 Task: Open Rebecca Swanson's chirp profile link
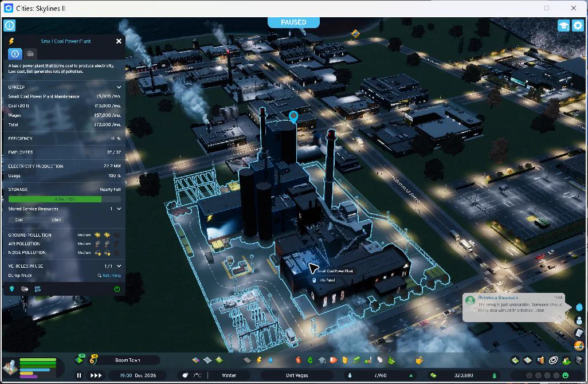point(497,298)
